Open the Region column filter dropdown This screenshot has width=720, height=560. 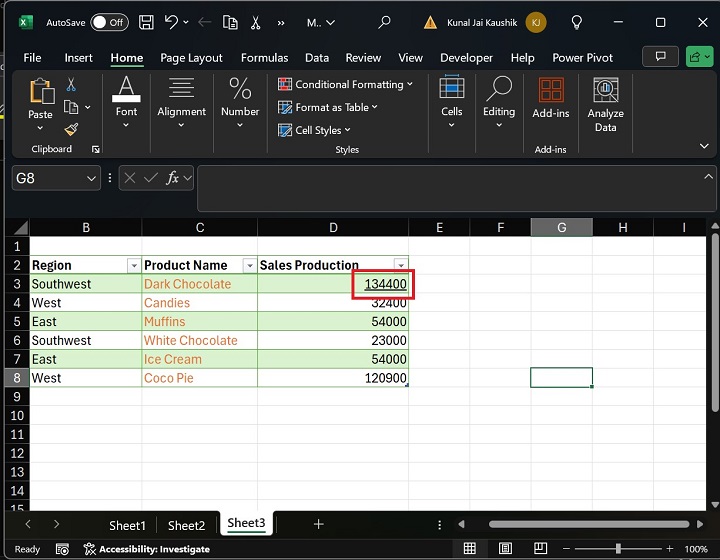click(133, 265)
